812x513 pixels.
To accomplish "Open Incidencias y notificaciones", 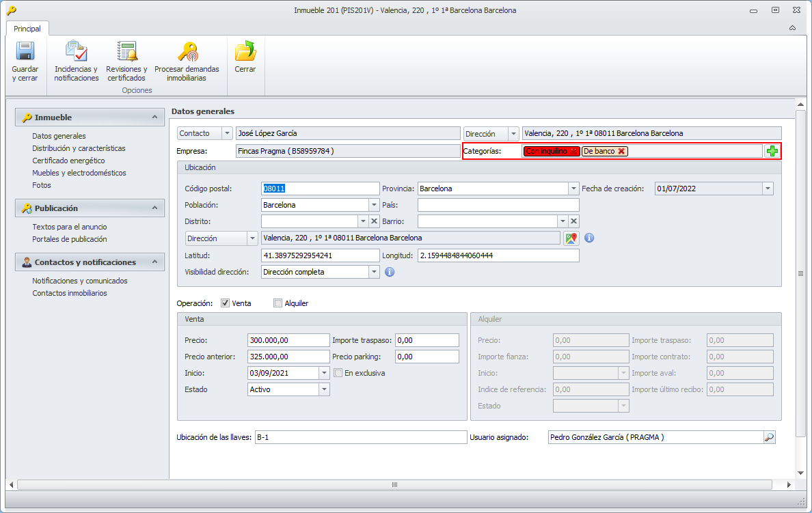I will pyautogui.click(x=77, y=52).
